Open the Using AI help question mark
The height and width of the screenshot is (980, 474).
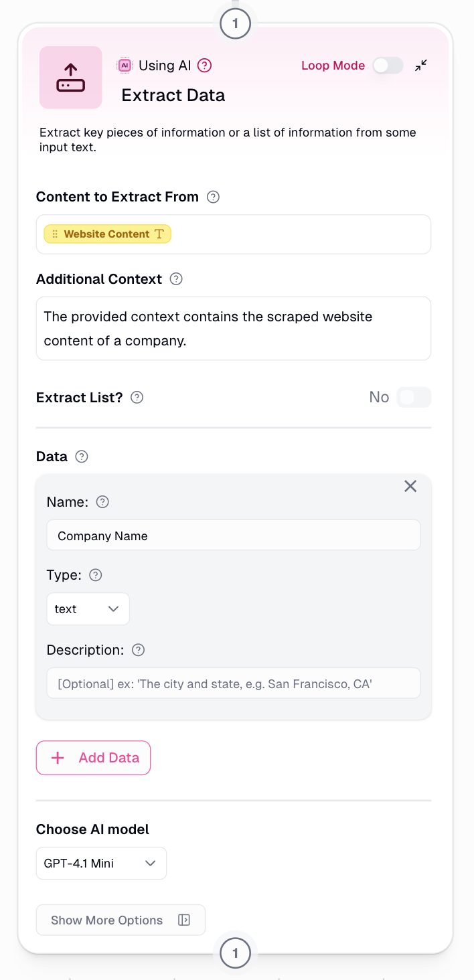click(x=206, y=66)
